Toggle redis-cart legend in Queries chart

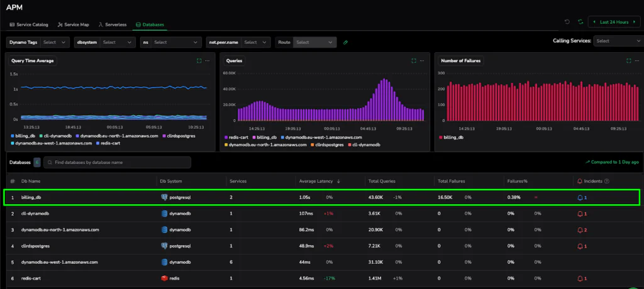click(236, 137)
